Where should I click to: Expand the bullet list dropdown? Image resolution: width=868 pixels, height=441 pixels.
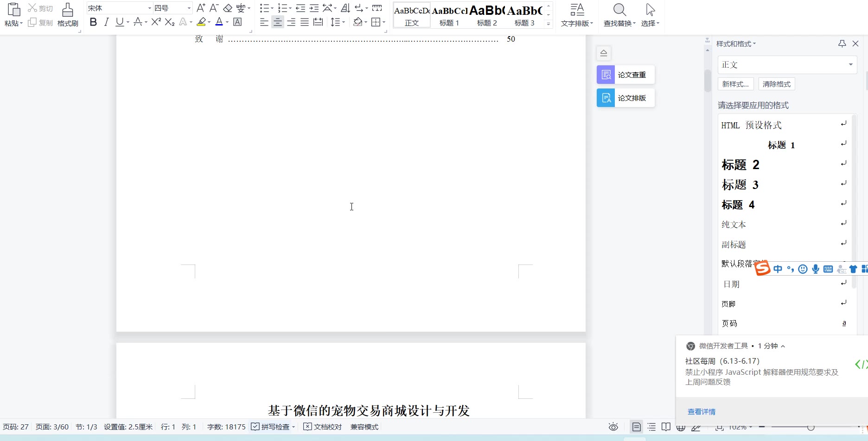coord(272,8)
